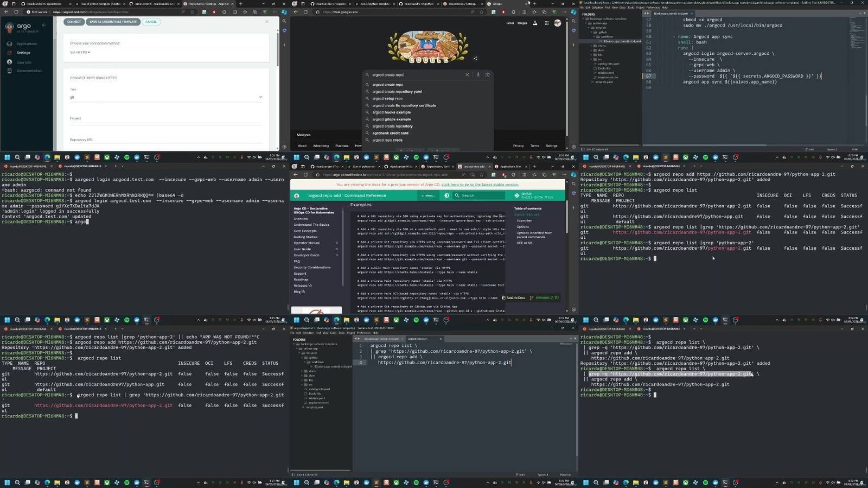Open Google Lens image search
The width and height of the screenshot is (868, 488).
click(487, 75)
